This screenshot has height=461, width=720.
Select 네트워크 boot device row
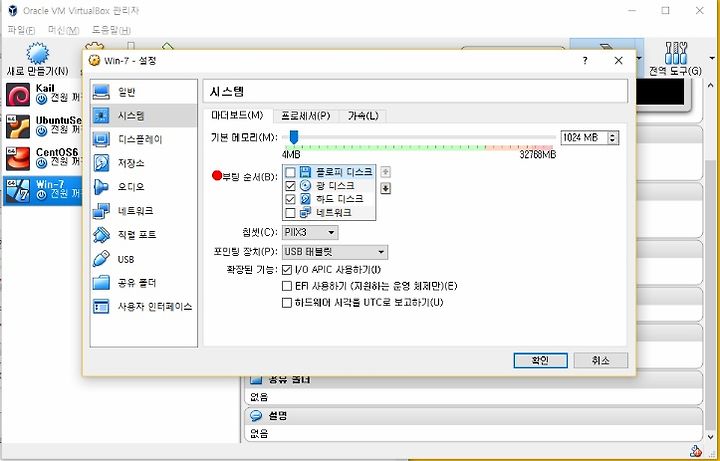tap(329, 213)
